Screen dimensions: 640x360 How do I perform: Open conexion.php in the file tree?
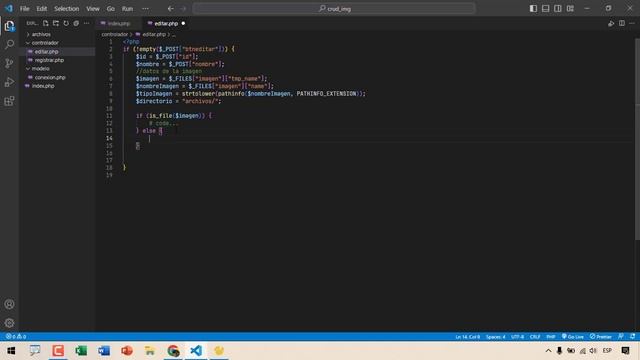50,78
